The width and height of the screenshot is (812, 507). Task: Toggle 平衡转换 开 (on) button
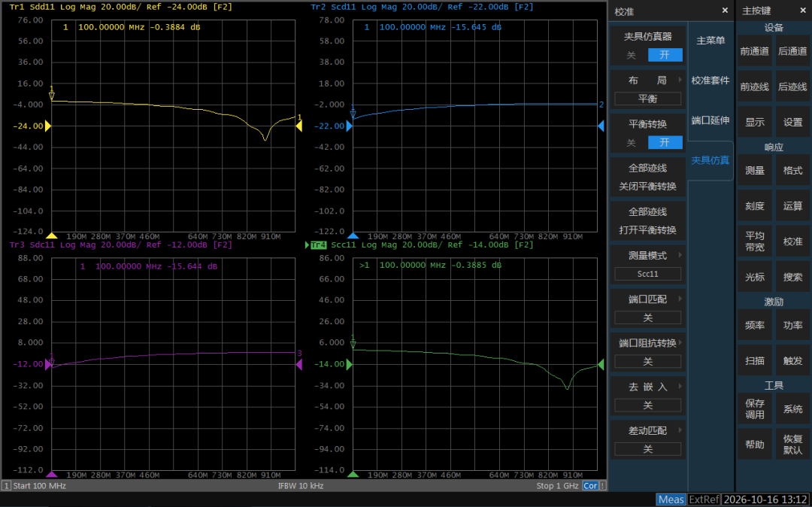(x=665, y=142)
